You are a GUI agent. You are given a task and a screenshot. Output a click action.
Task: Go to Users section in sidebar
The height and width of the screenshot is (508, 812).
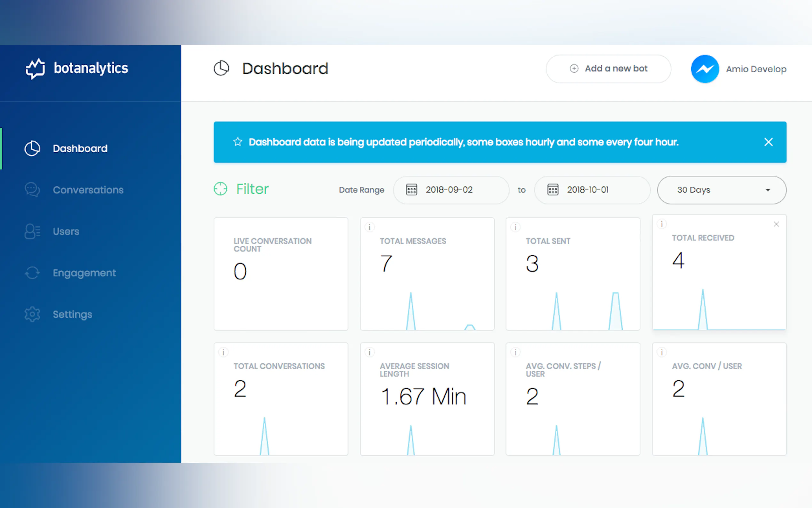click(66, 232)
